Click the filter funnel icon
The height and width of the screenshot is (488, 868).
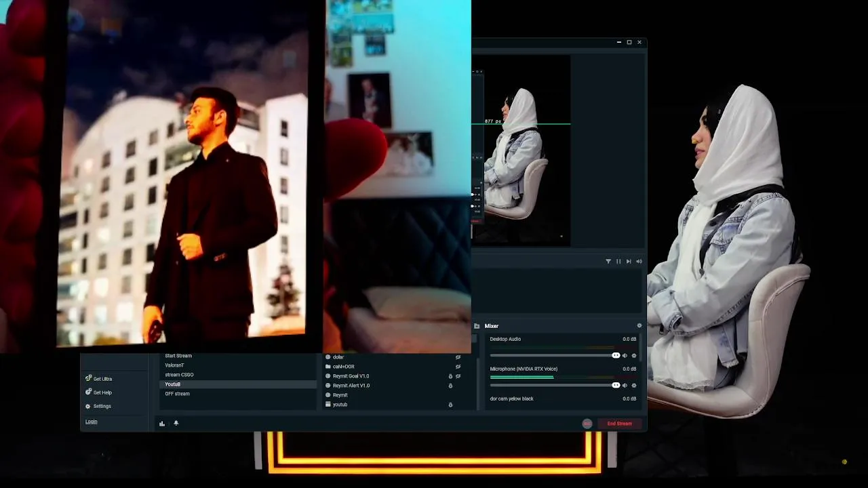(608, 261)
